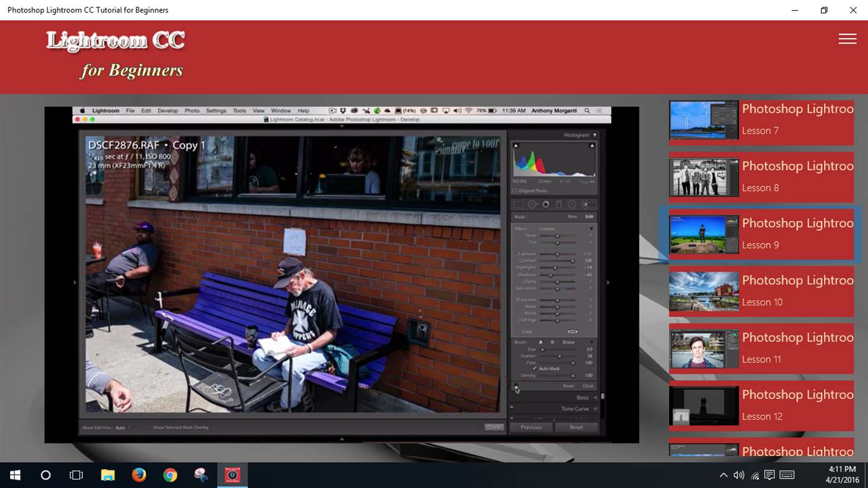This screenshot has height=488, width=868.
Task: Open the Color swatch in the Effect panel
Action: click(x=572, y=331)
